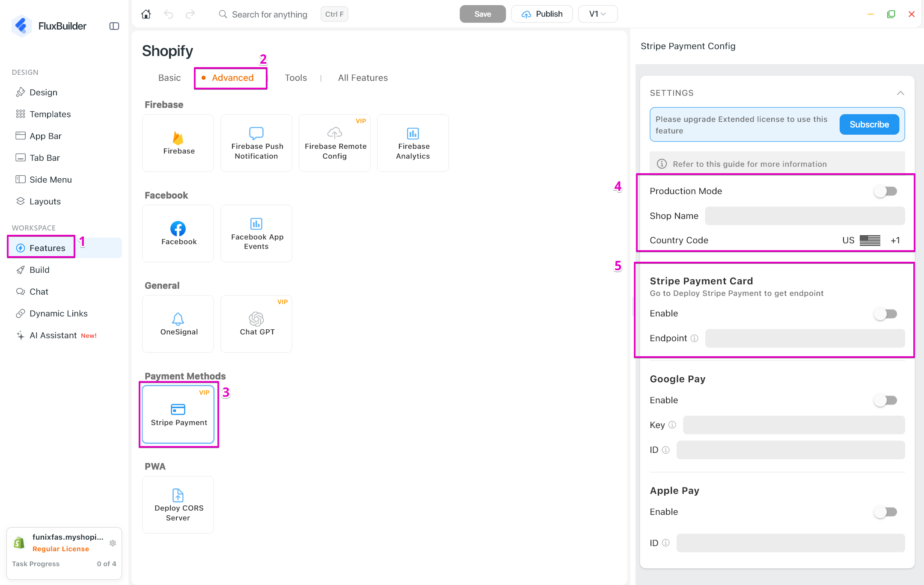Click the info icon in the guide banner

coord(662,164)
